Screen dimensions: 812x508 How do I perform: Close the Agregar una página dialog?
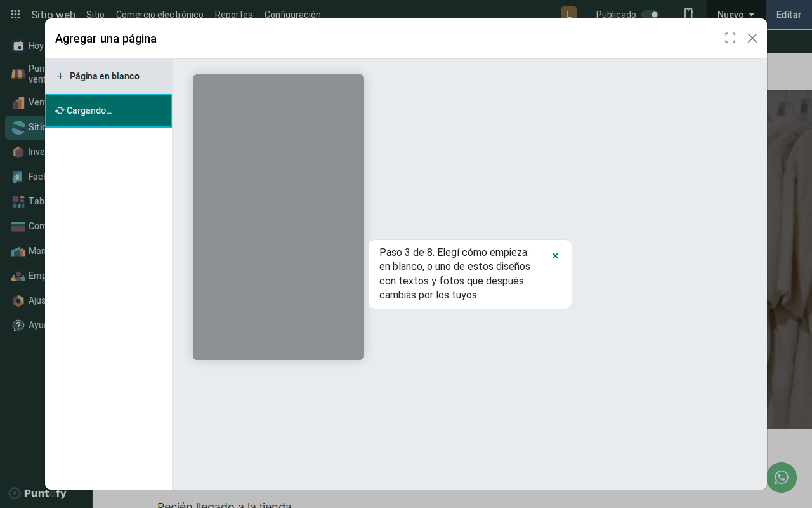pos(752,38)
